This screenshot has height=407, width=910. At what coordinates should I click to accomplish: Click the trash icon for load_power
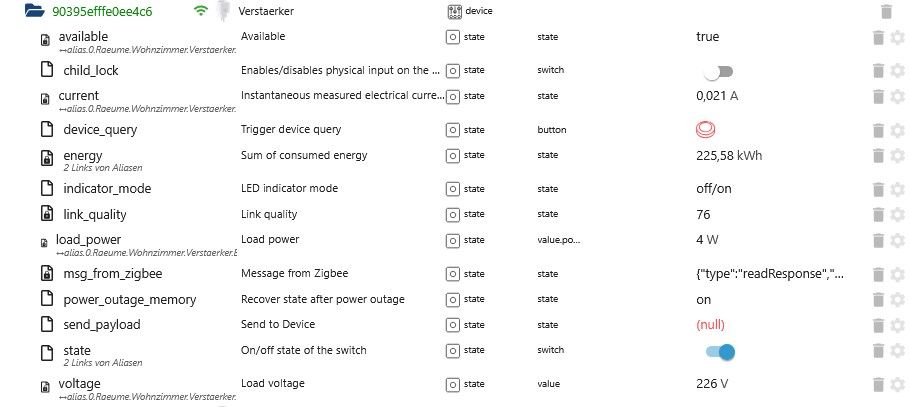pos(878,240)
